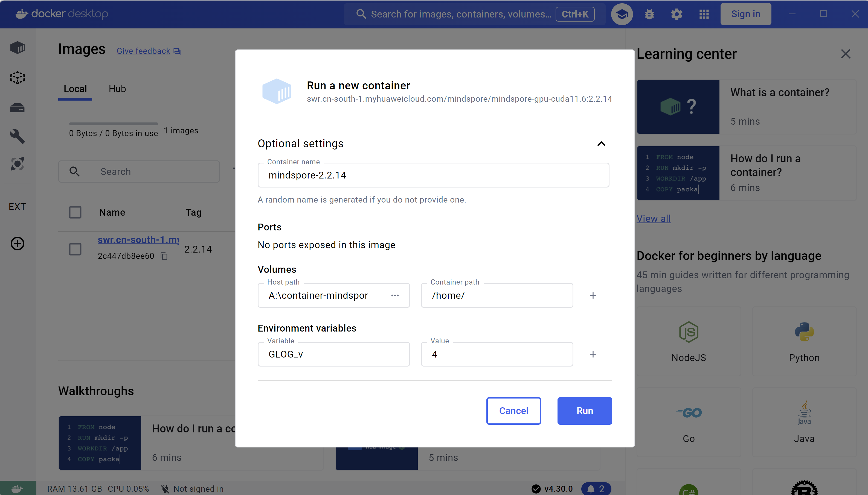Click the Cancel button
The width and height of the screenshot is (868, 495).
pos(513,411)
